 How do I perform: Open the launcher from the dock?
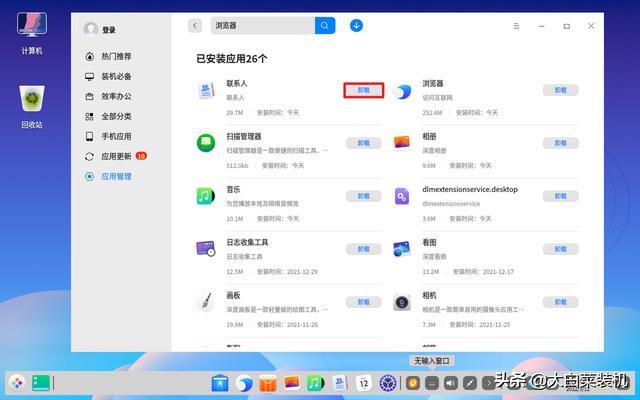(17, 383)
